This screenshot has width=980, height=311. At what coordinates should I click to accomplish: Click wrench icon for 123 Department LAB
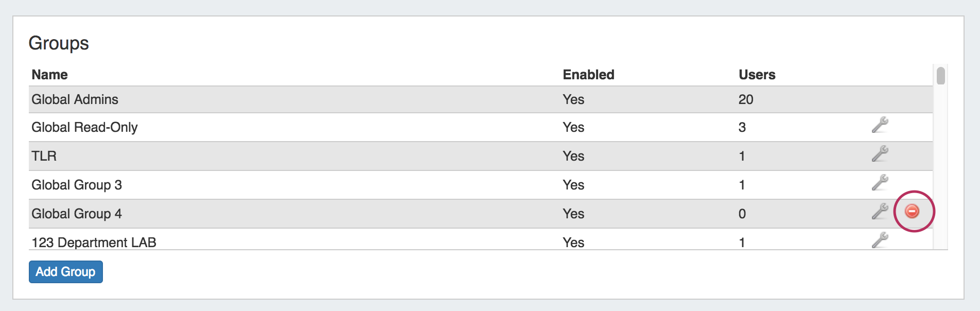tap(880, 240)
